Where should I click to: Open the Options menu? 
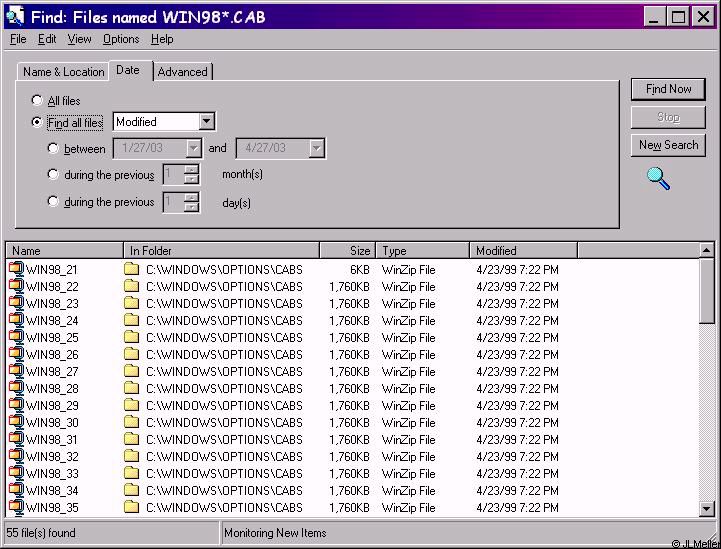(121, 39)
